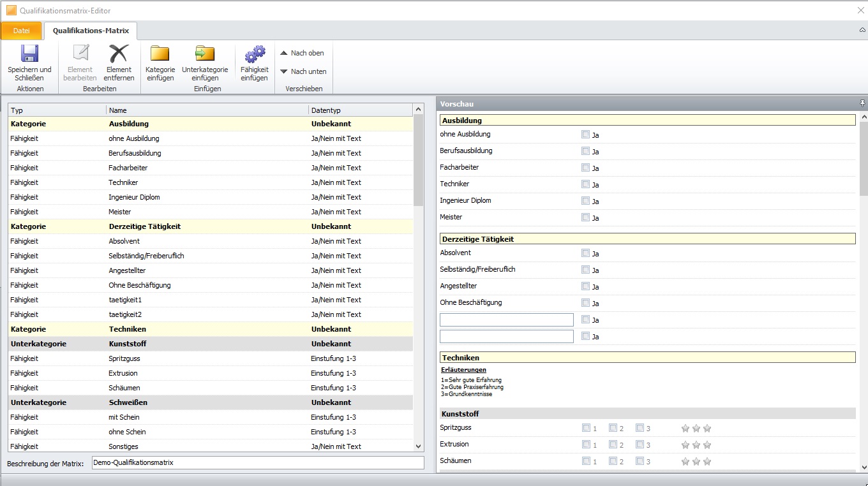Click the Speichern und Schließen icon

point(29,54)
